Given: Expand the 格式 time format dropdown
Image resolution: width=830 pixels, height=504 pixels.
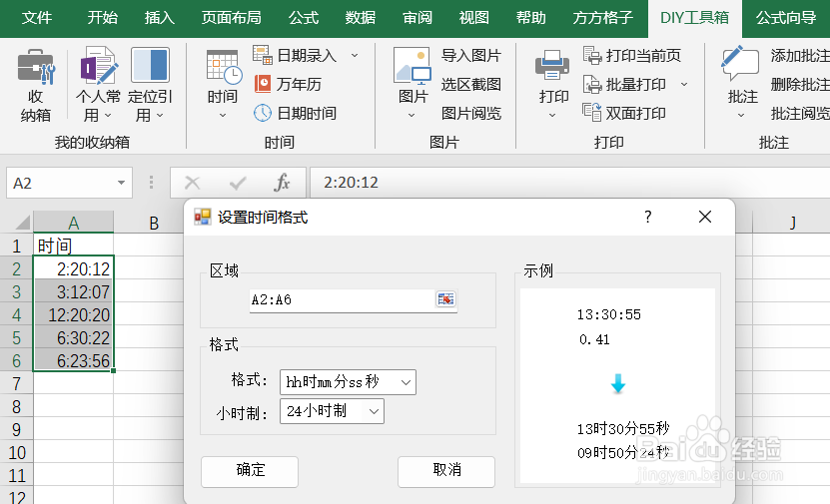Looking at the screenshot, I should 405,381.
